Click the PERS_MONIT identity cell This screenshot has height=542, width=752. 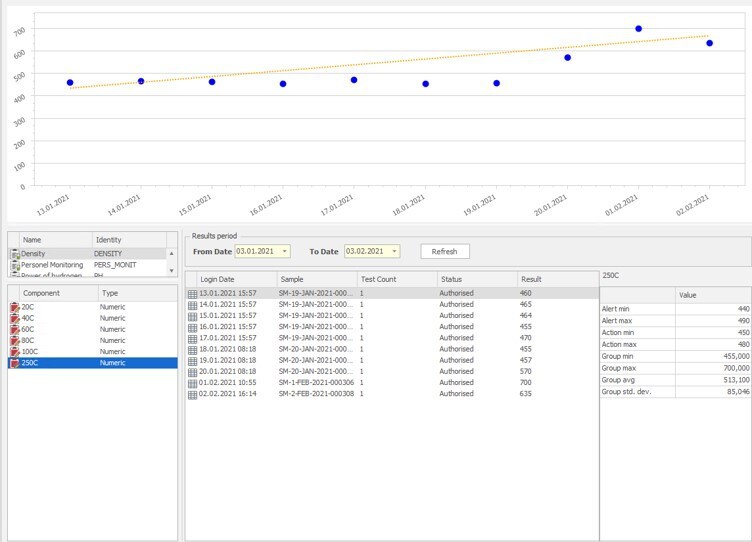(115, 265)
